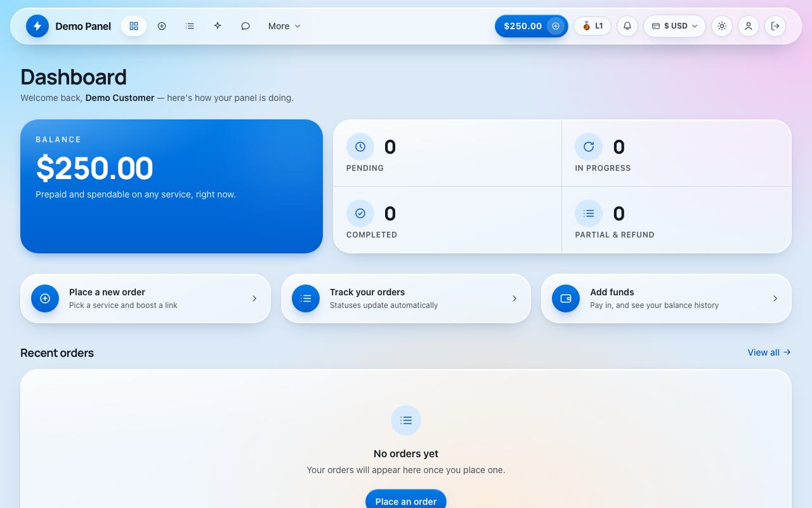Screen dimensions: 812x508
Task: Click the Dashboard page heading
Action: [74, 77]
